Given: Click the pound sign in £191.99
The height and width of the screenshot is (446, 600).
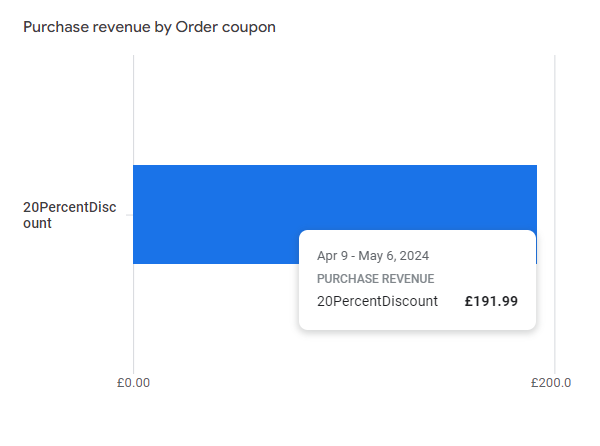Looking at the screenshot, I should click(470, 301).
